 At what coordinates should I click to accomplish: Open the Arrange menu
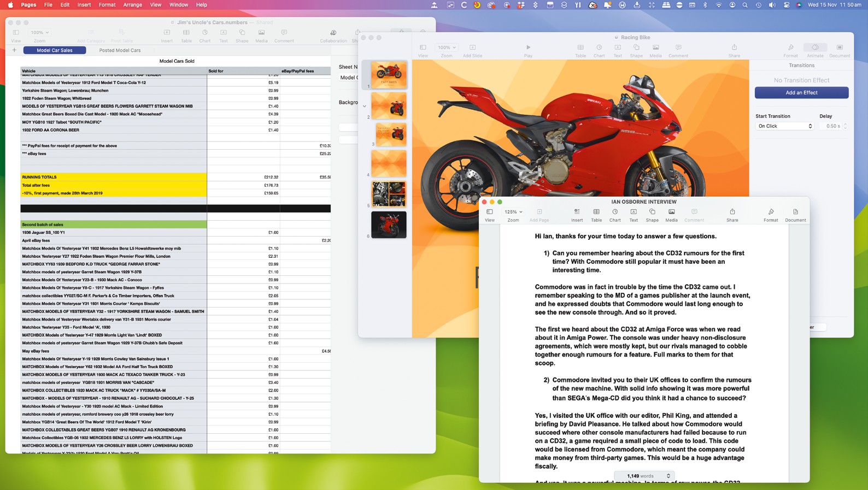click(x=132, y=5)
